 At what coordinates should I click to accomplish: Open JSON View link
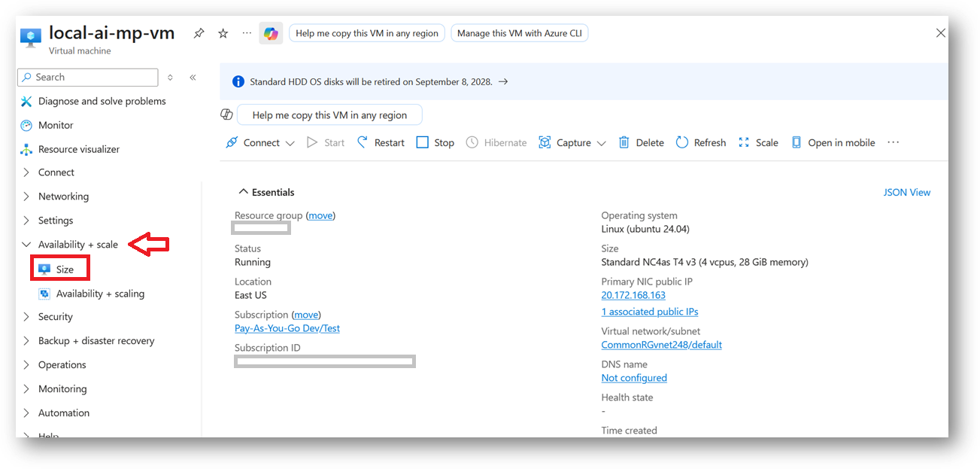click(x=907, y=192)
